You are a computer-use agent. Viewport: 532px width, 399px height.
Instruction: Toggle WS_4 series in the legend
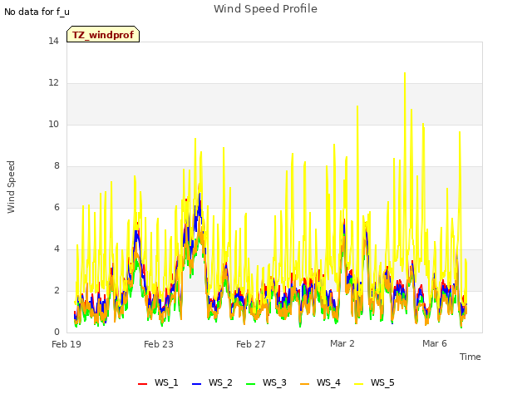(x=320, y=382)
